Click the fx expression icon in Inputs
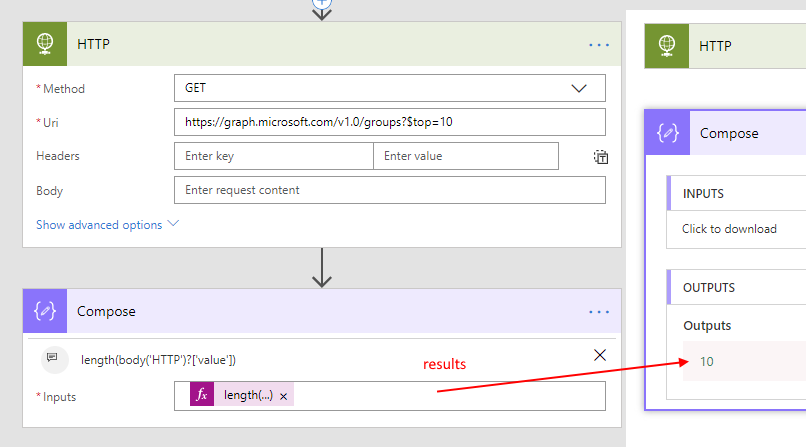Viewport: 806px width, 447px height. (x=202, y=395)
